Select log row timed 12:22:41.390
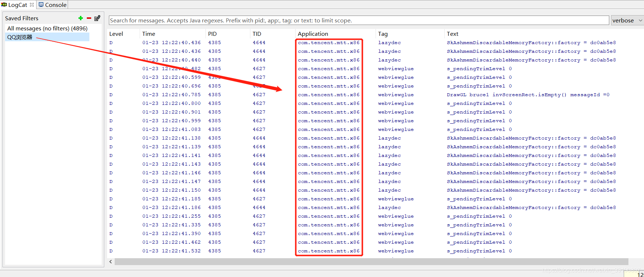This screenshot has height=277, width=644. coord(375,234)
